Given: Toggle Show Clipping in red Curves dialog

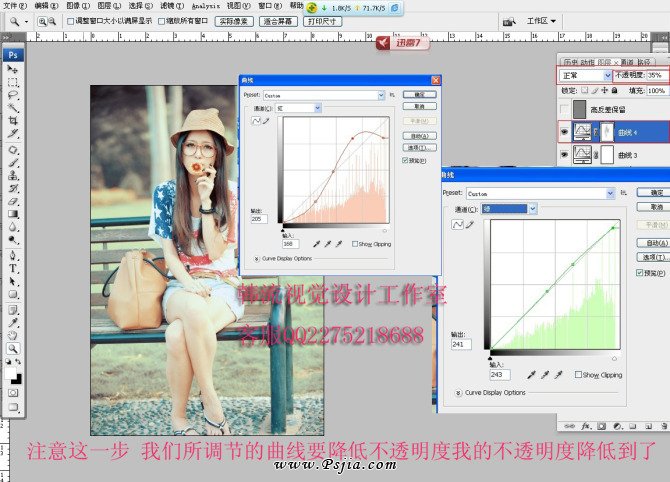Looking at the screenshot, I should coord(355,244).
